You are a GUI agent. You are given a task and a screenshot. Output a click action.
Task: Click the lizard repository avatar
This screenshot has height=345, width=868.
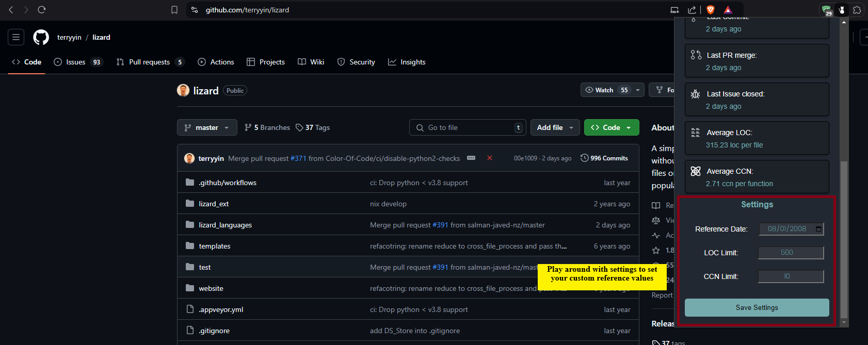coord(183,90)
